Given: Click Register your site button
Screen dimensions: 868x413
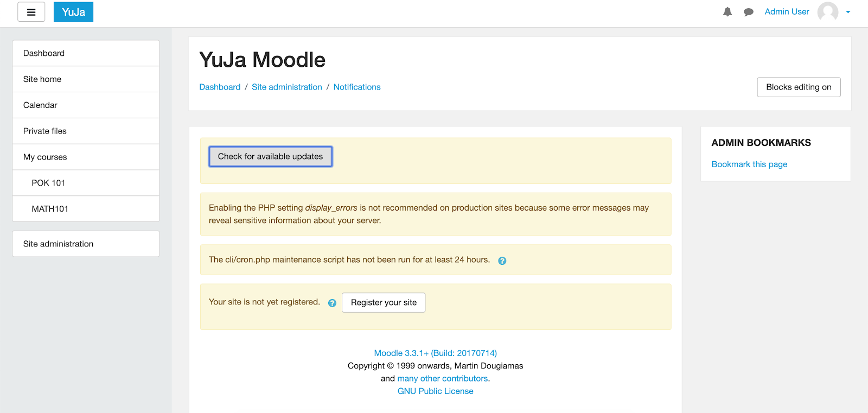Looking at the screenshot, I should click(384, 302).
